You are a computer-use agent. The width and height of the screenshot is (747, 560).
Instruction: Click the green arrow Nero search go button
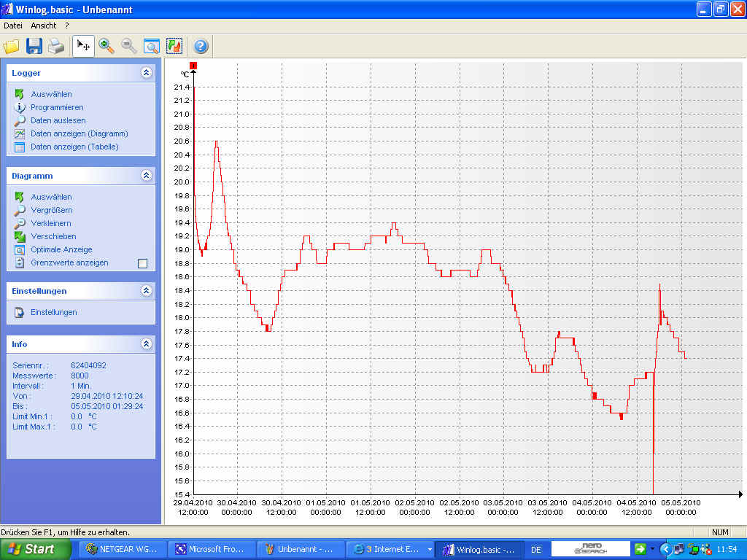click(x=640, y=549)
